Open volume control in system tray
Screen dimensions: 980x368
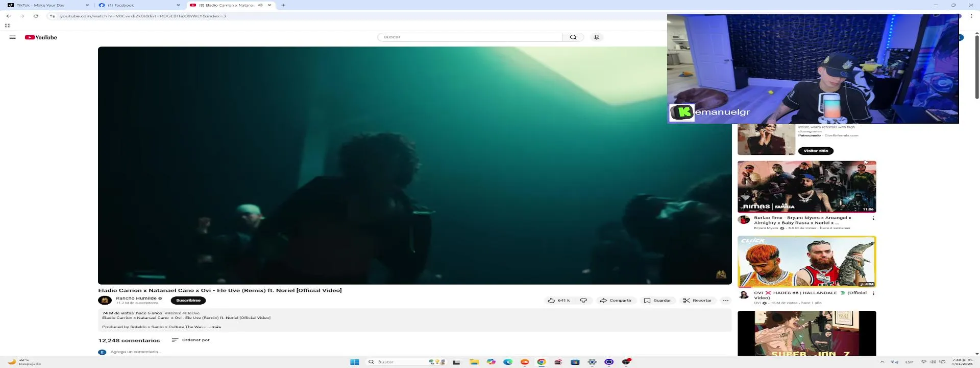tap(933, 362)
